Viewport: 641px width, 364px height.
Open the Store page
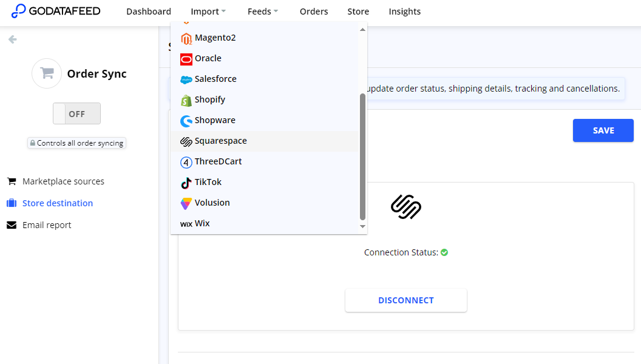click(358, 12)
